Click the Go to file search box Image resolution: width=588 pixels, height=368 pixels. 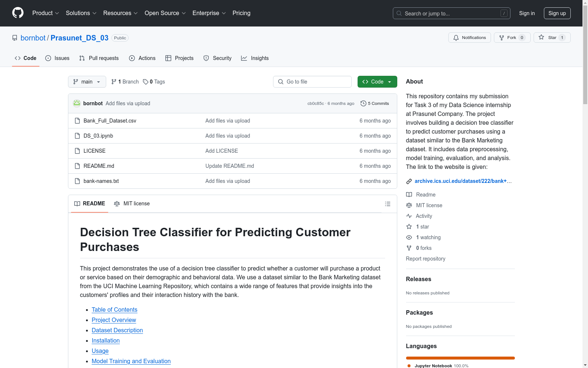[312, 82]
